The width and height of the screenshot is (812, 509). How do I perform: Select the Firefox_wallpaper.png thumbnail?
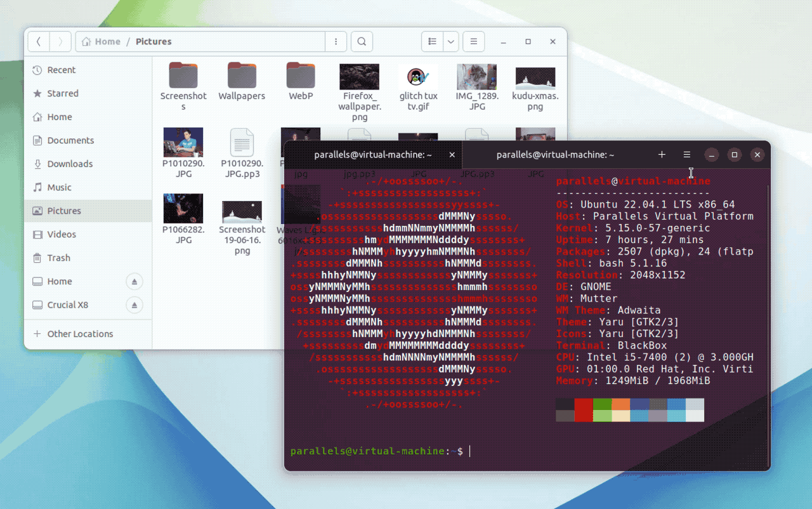[360, 77]
